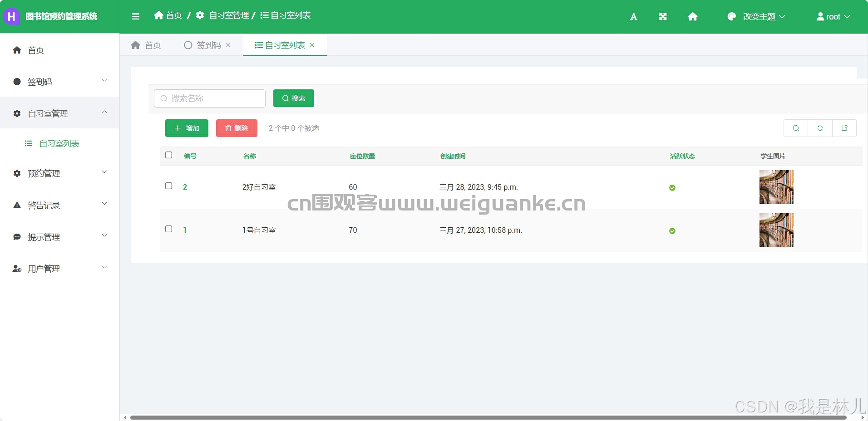Click the red 删除 button

coord(237,128)
